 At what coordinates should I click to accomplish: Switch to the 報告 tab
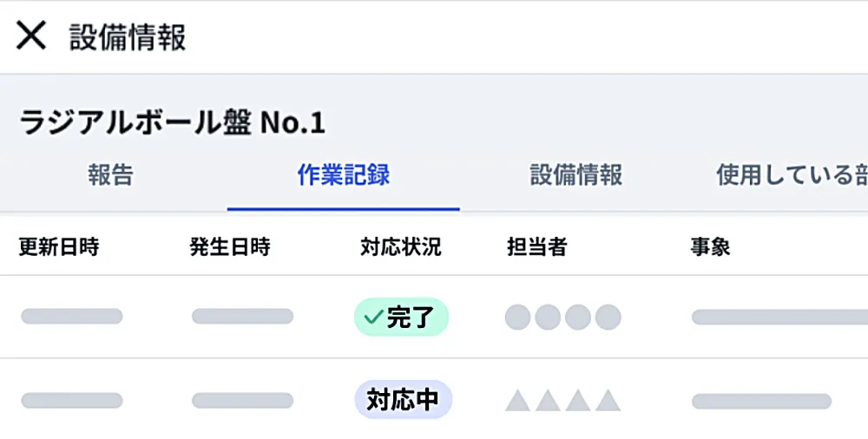(111, 175)
